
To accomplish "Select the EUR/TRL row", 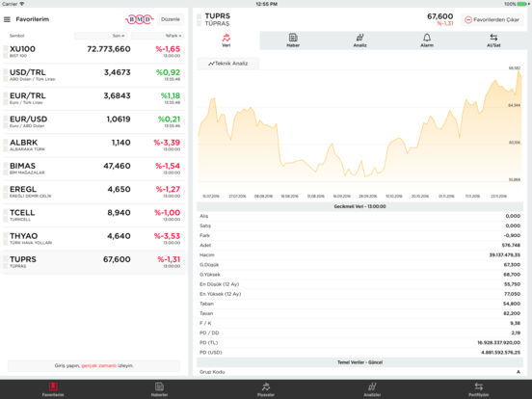I will 94,98.
